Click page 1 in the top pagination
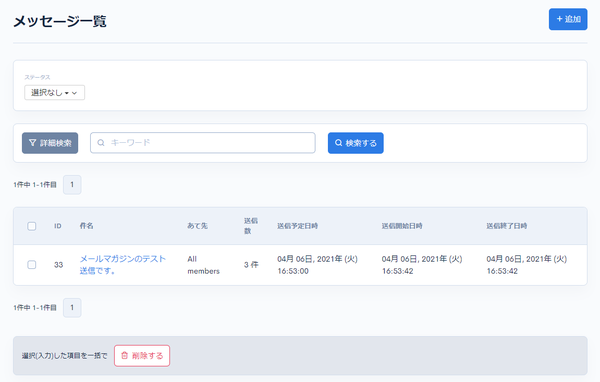The image size is (600, 382). click(72, 185)
